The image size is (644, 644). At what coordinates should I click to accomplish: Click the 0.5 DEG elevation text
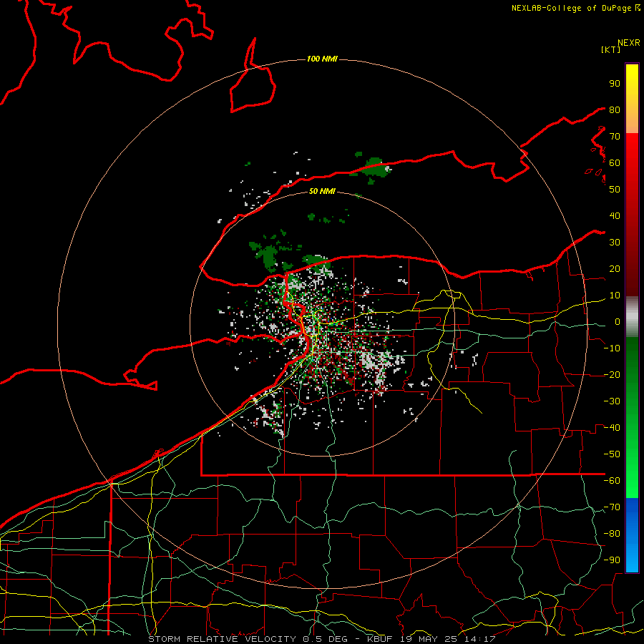pos(326,639)
